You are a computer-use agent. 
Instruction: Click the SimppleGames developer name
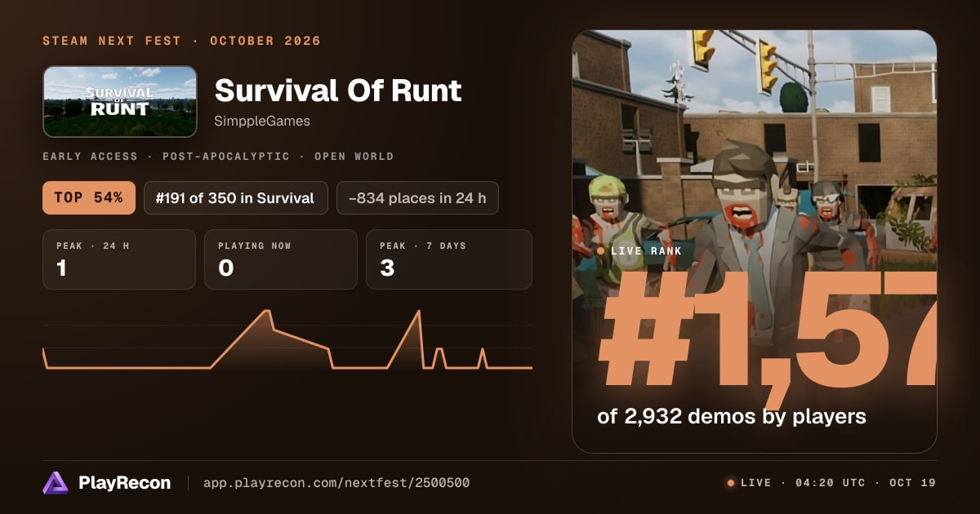point(262,121)
